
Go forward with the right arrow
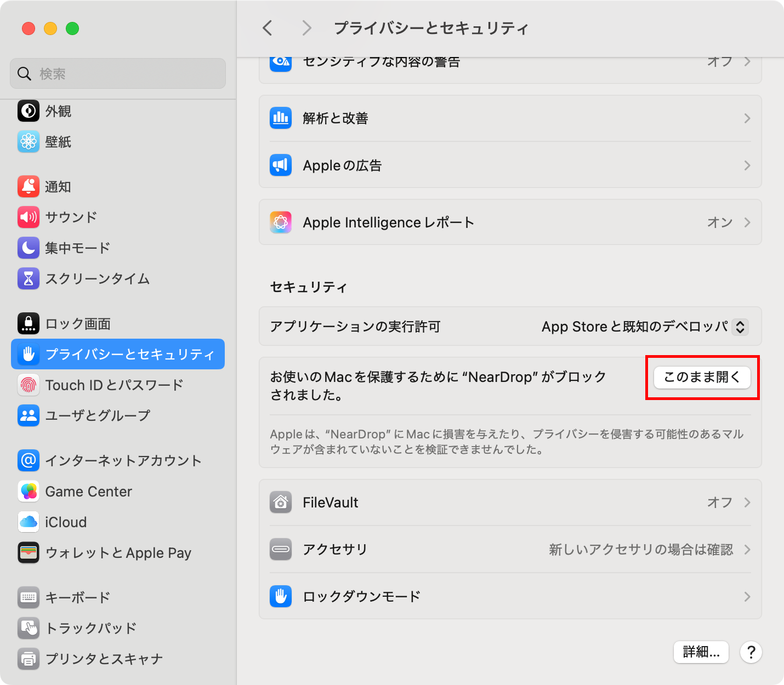pyautogui.click(x=307, y=28)
